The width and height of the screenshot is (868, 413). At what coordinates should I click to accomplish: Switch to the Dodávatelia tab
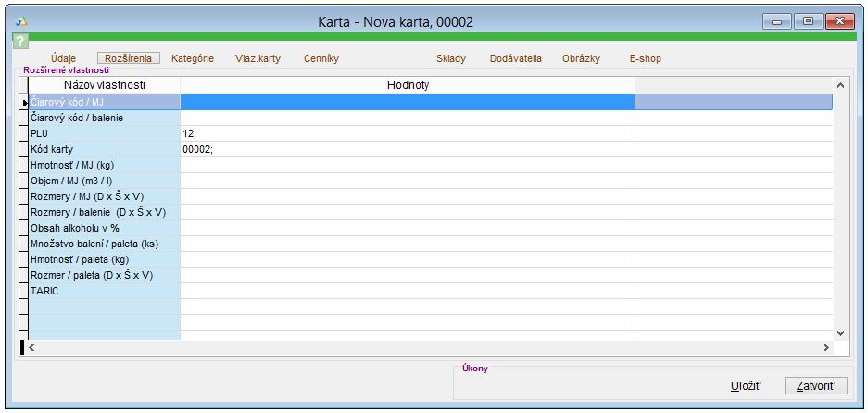(515, 58)
